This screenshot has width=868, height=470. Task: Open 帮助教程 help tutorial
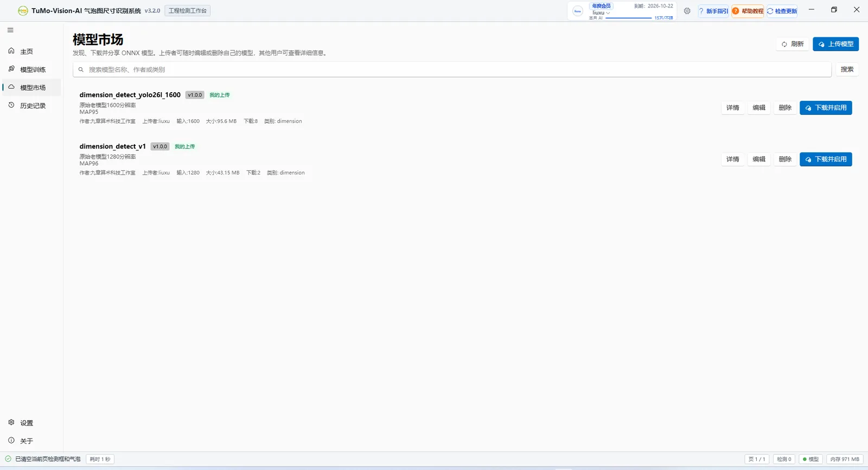pos(748,11)
